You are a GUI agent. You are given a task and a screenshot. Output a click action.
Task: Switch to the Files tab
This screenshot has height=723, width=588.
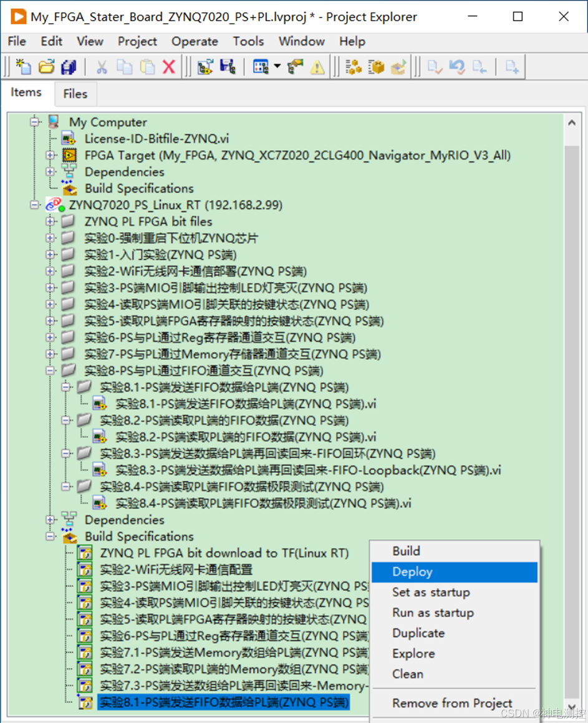(x=75, y=94)
